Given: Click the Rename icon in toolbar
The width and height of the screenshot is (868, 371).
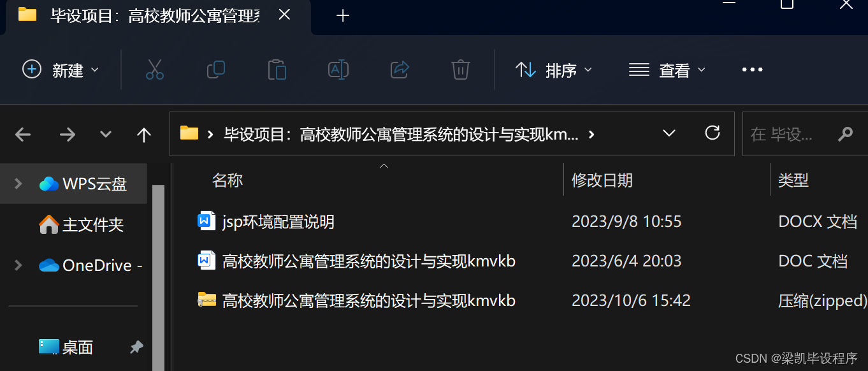Looking at the screenshot, I should click(x=338, y=69).
